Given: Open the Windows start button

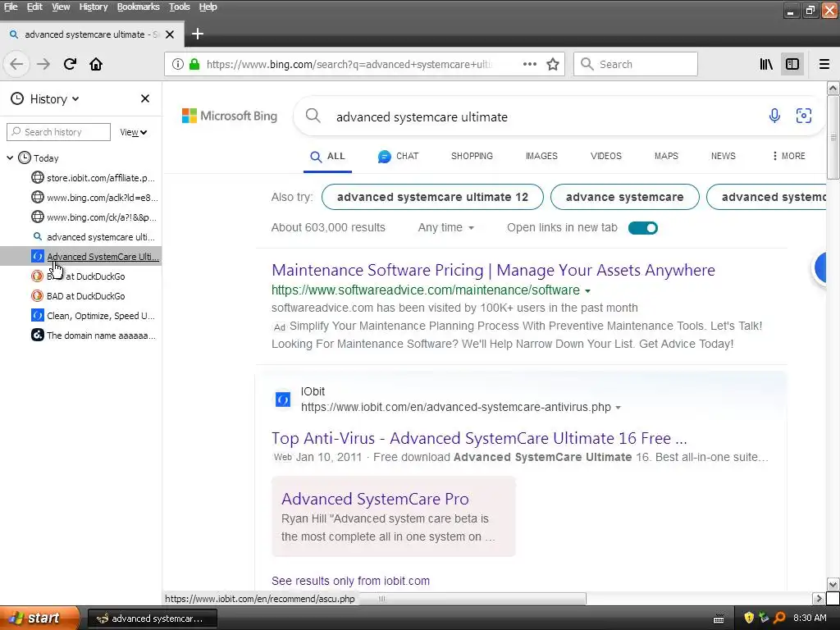Looking at the screenshot, I should (39, 619).
